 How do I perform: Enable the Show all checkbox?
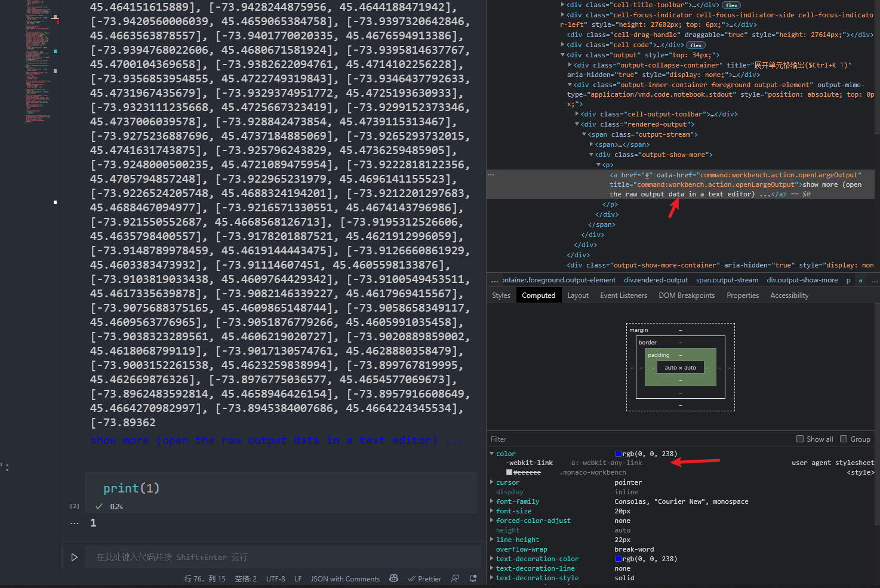tap(799, 439)
